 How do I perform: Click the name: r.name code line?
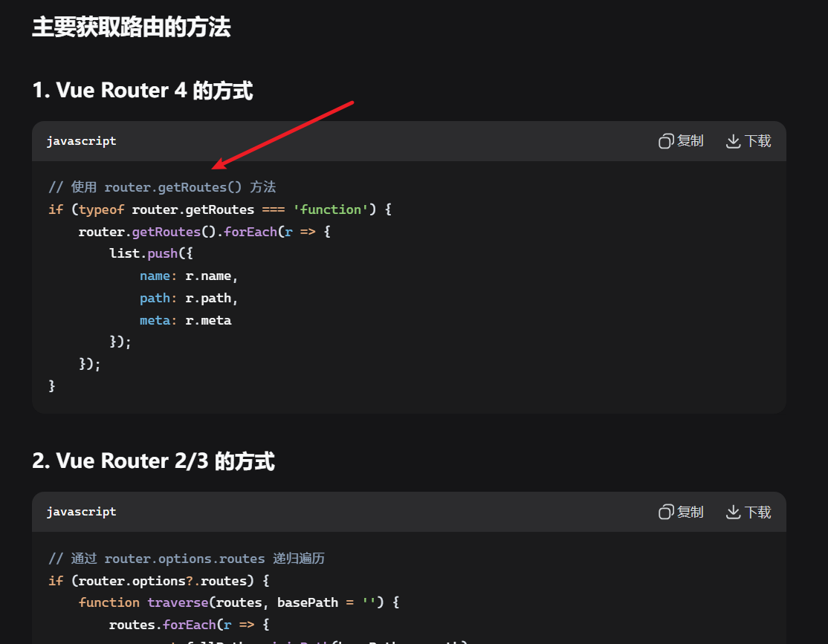coord(189,276)
